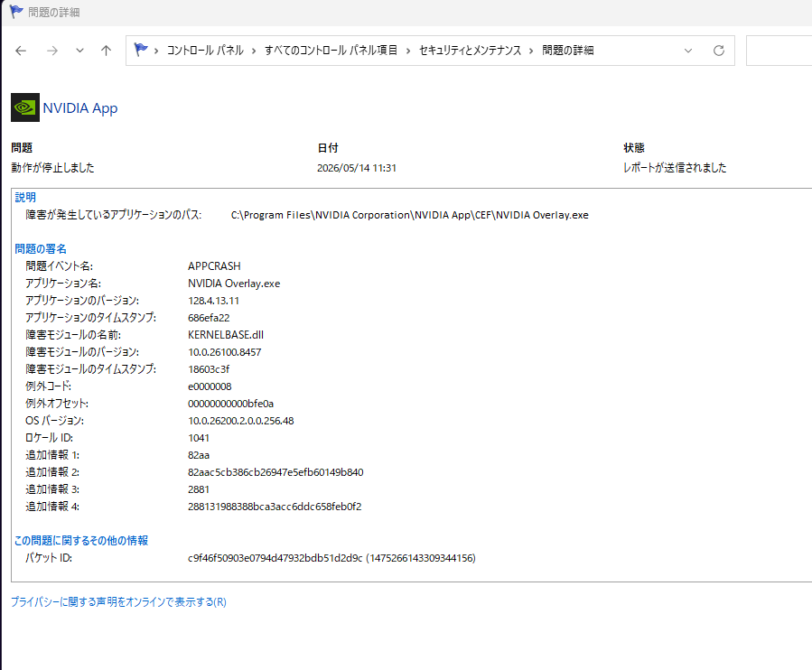Open プライバシーに関する声明をオンラインで表示する link

pyautogui.click(x=118, y=602)
